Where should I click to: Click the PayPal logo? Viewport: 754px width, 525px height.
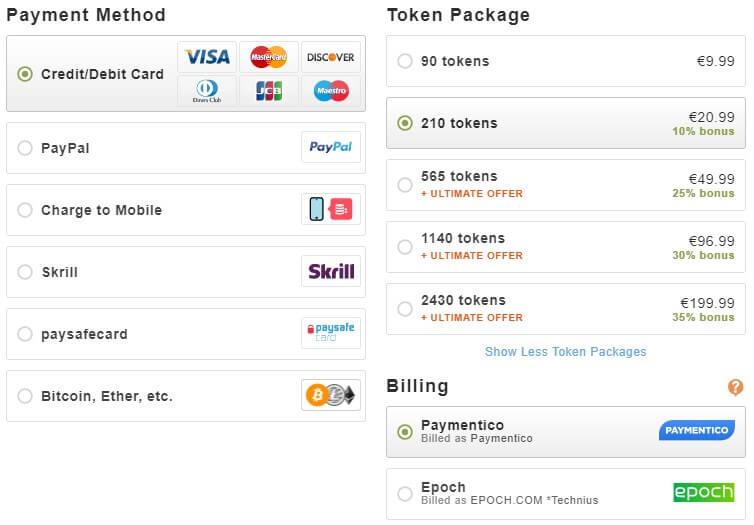pos(331,147)
